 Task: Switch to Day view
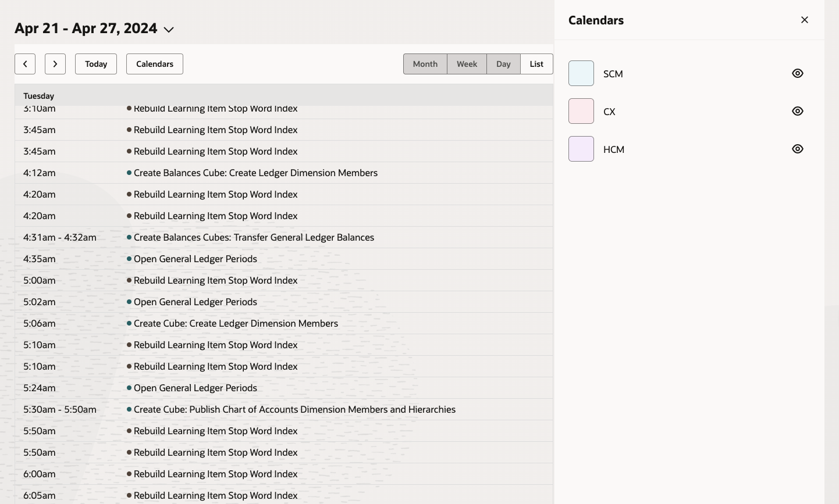(x=503, y=64)
